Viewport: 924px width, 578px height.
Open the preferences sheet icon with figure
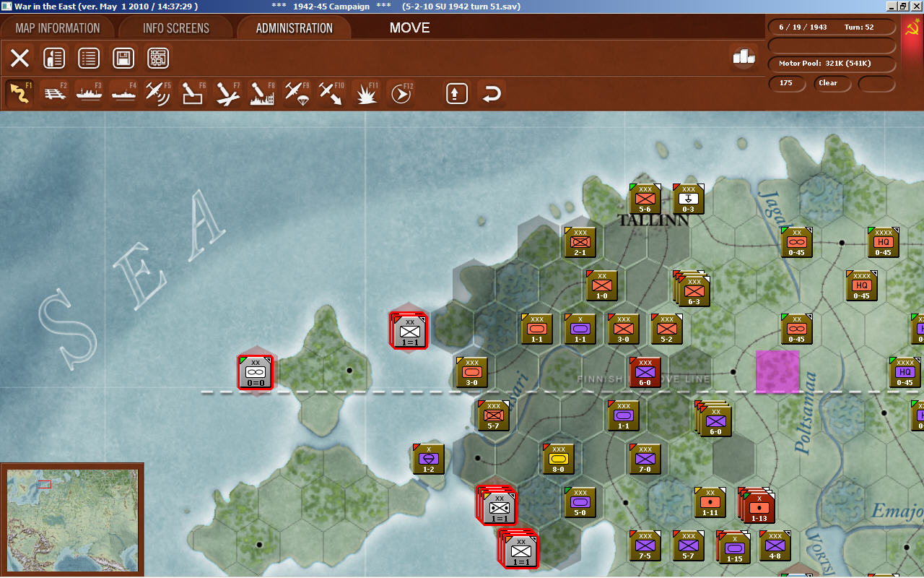(54, 59)
